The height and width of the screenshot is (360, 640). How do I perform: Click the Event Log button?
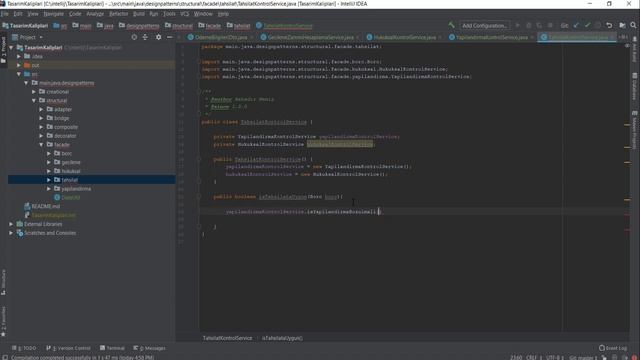(613, 348)
